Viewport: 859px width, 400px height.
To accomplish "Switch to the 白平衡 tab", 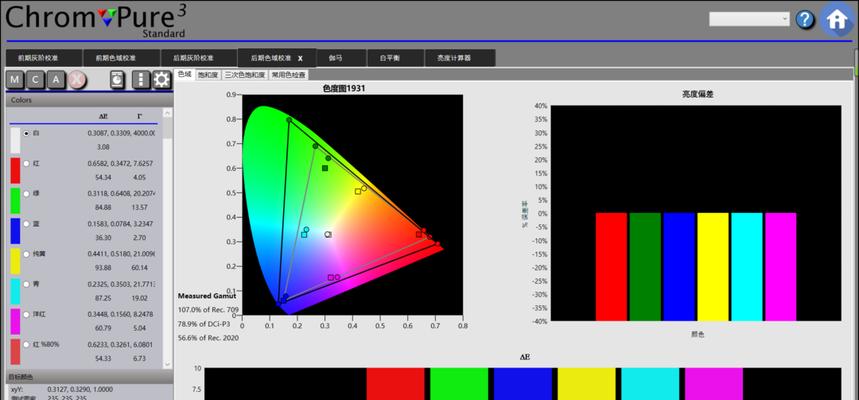I will [x=396, y=58].
